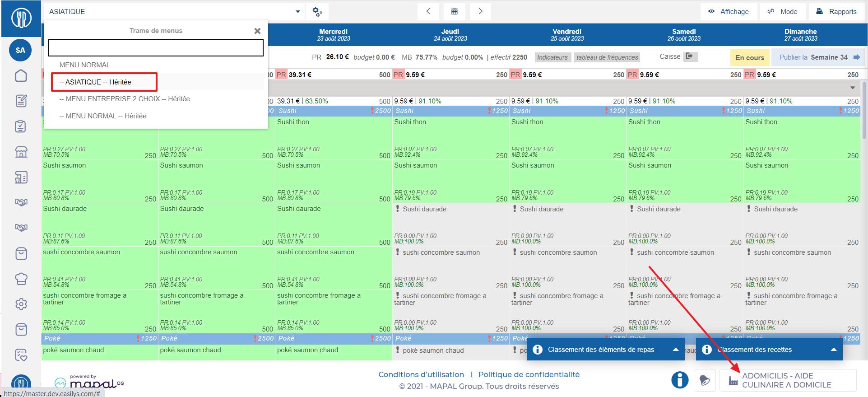The width and height of the screenshot is (868, 397).
Task: Click the gears settings icon next to ASIATIQUE
Action: point(317,12)
